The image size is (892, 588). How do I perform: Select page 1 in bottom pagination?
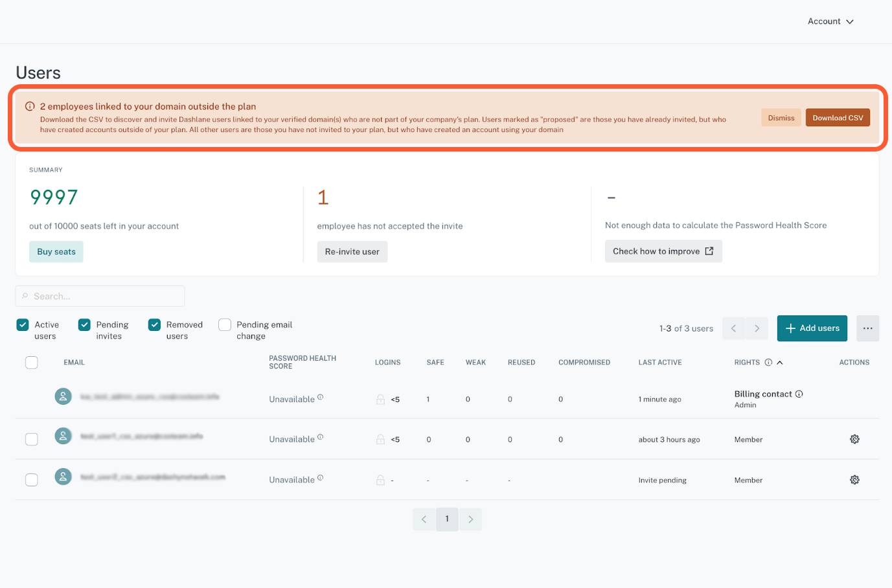coord(447,519)
